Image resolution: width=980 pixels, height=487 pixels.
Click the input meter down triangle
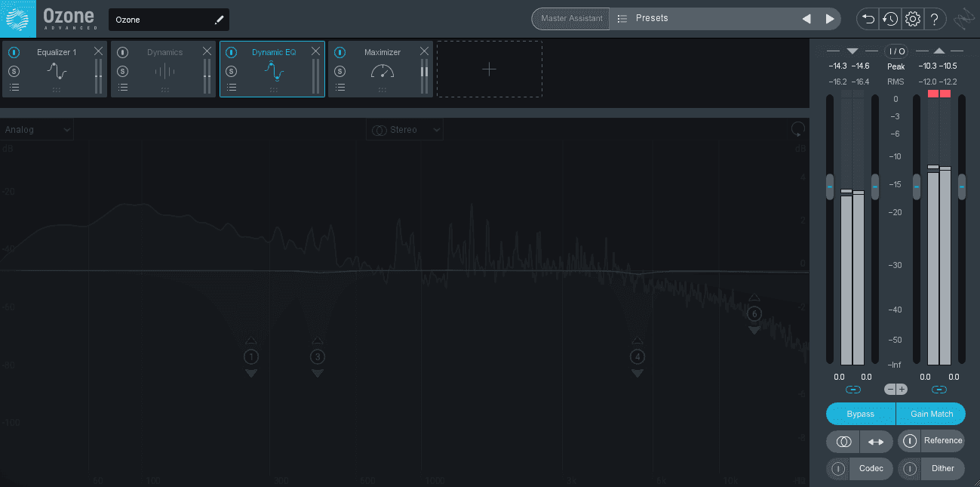pyautogui.click(x=853, y=51)
